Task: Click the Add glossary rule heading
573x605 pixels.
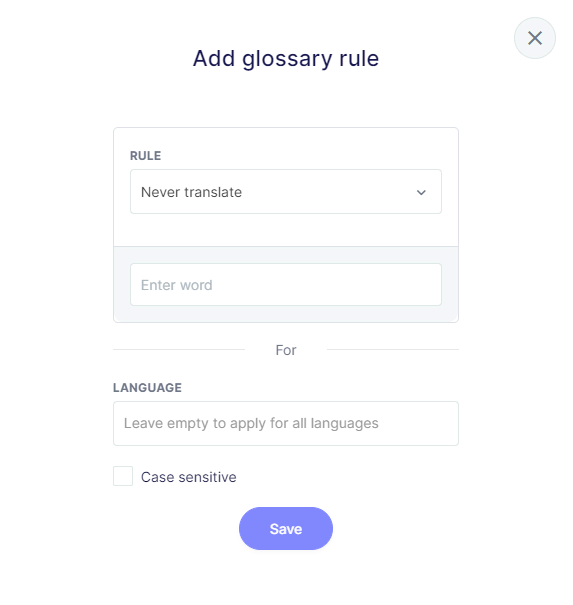Action: pos(286,59)
